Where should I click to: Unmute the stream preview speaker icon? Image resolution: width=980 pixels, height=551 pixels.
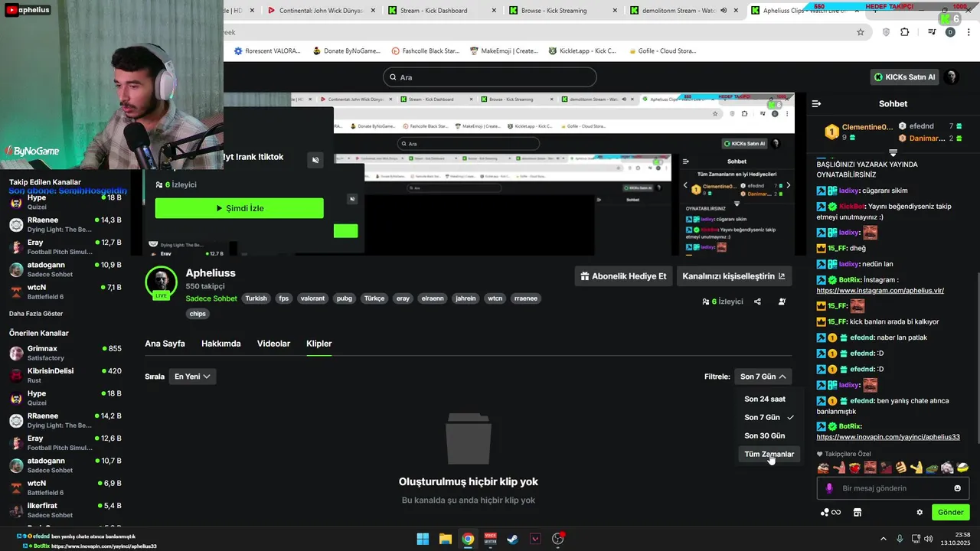tap(315, 160)
